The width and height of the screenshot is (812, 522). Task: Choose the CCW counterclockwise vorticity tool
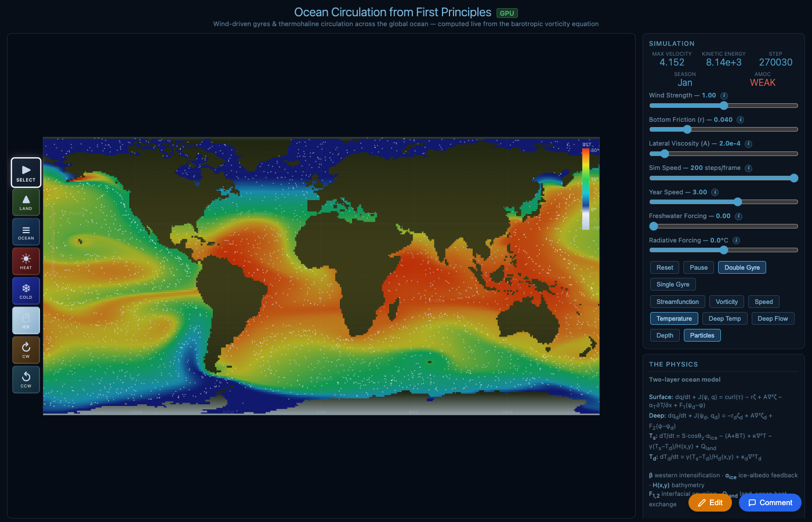click(26, 379)
